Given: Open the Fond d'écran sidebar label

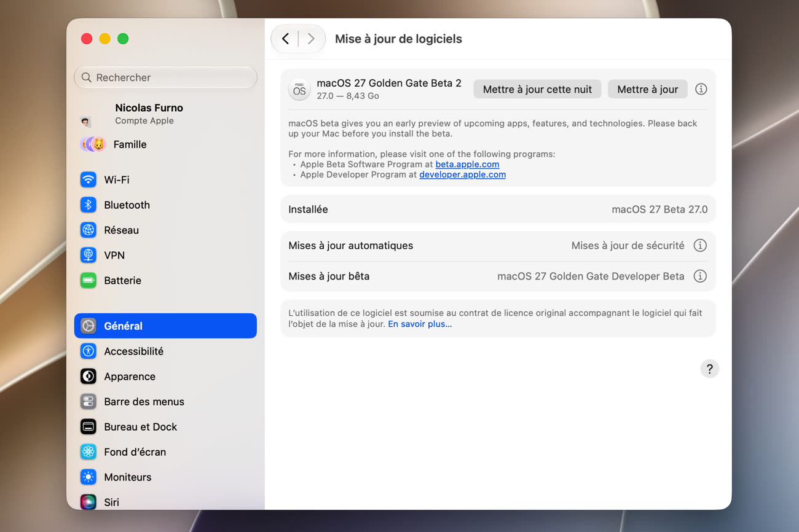Looking at the screenshot, I should coord(135,452).
